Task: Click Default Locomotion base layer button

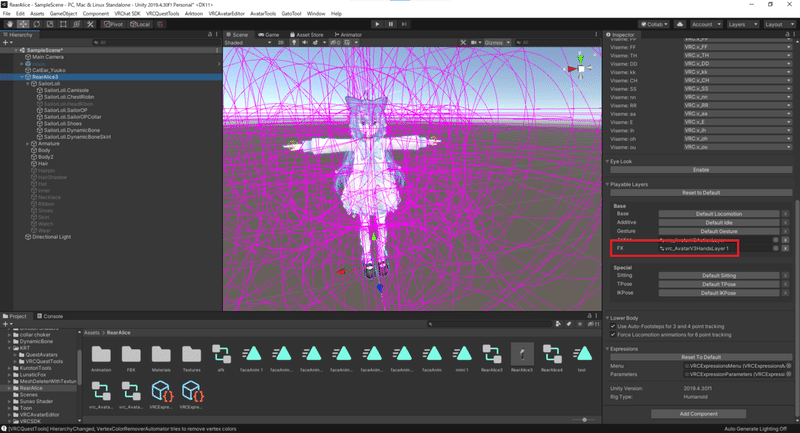Action: click(719, 214)
